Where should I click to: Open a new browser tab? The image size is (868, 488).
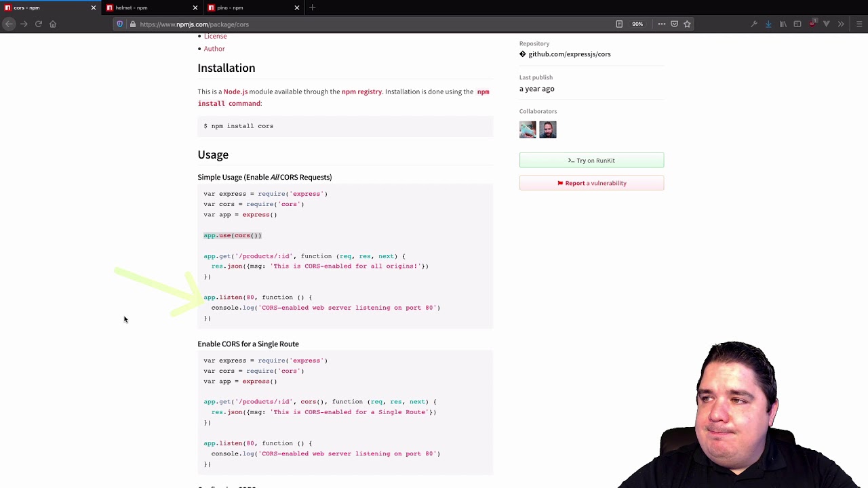click(313, 7)
